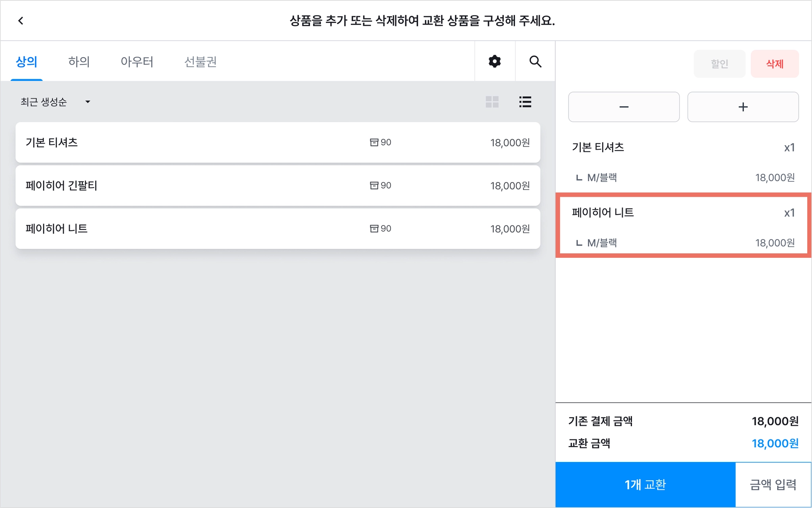812x508 pixels.
Task: Click the 기존 결제 금액 18,000원 value
Action: (x=775, y=421)
